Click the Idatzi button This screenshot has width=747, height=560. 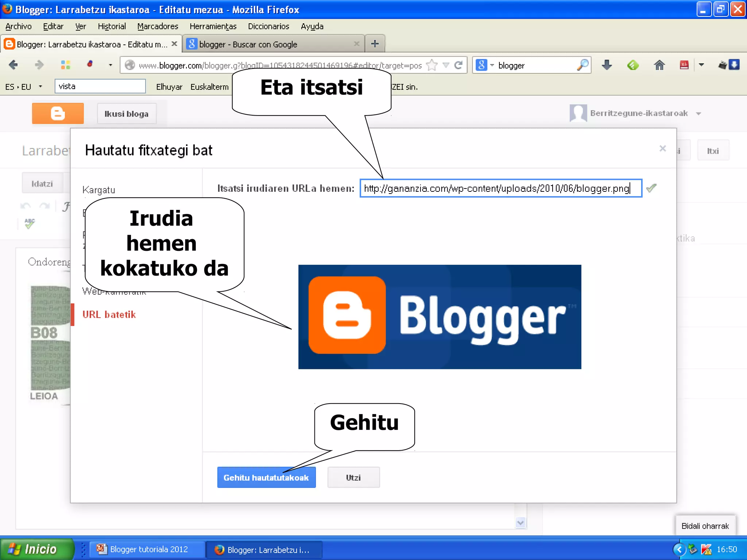pos(42,183)
